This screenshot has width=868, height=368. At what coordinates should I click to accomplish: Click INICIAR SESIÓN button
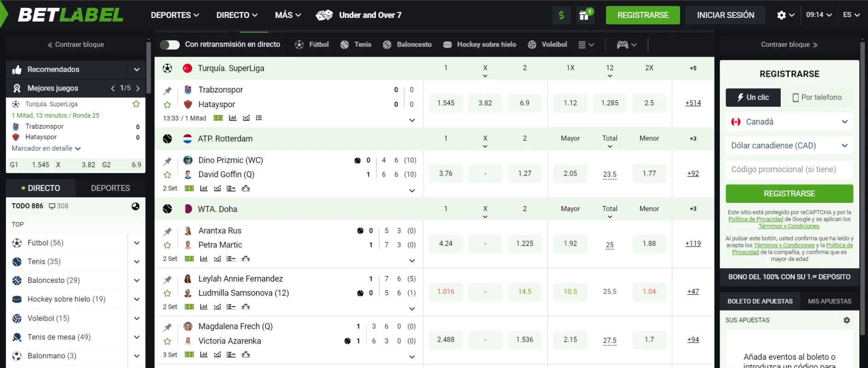coord(725,15)
